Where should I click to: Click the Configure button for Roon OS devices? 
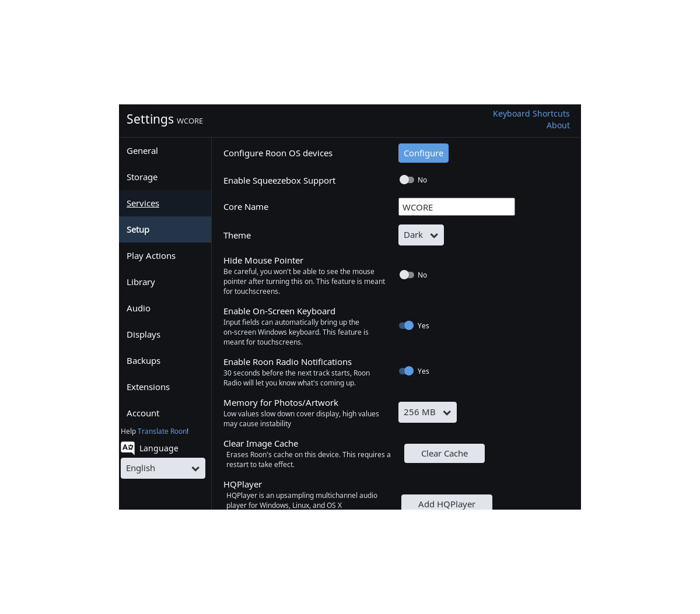(423, 153)
